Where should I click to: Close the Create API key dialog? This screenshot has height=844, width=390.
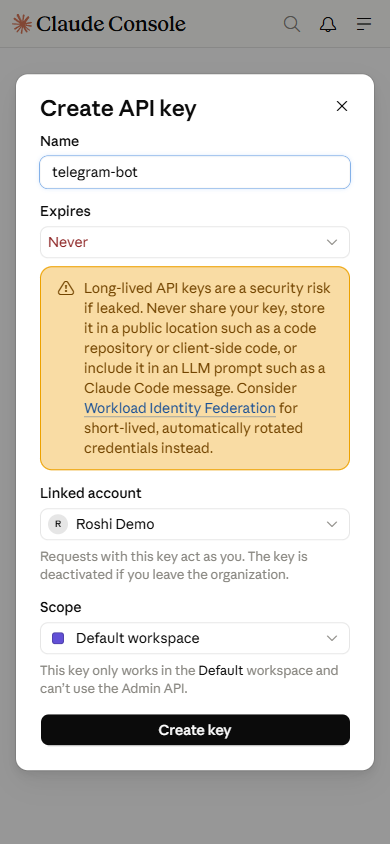(342, 107)
